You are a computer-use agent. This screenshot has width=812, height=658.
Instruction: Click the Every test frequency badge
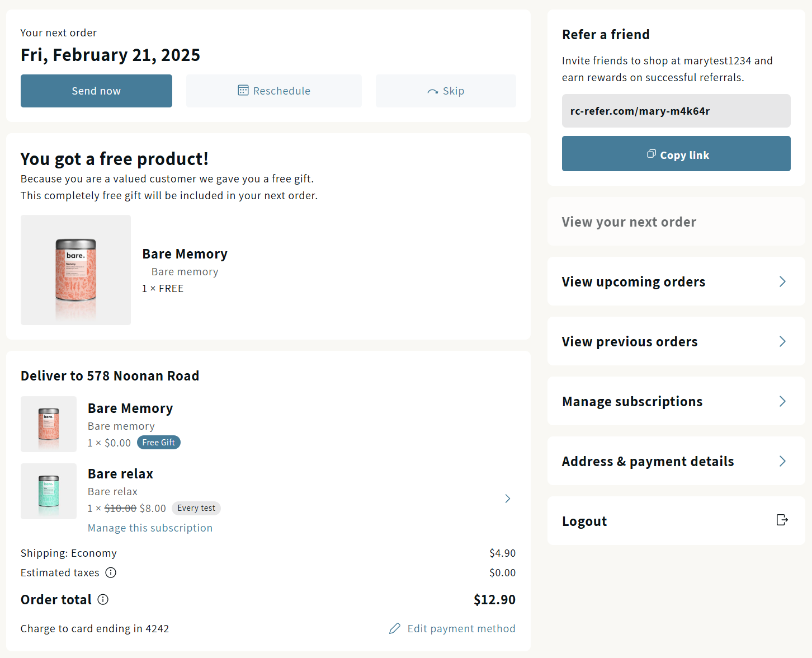(196, 508)
